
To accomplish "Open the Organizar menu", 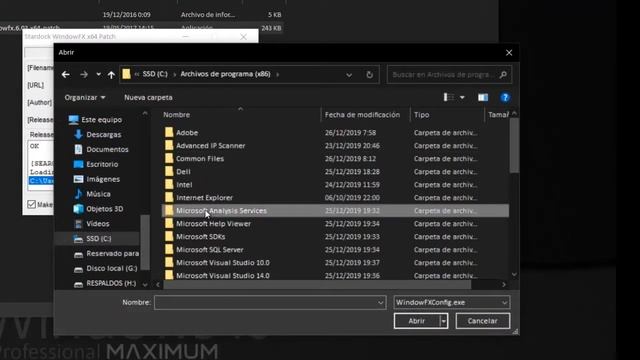I will click(x=85, y=98).
